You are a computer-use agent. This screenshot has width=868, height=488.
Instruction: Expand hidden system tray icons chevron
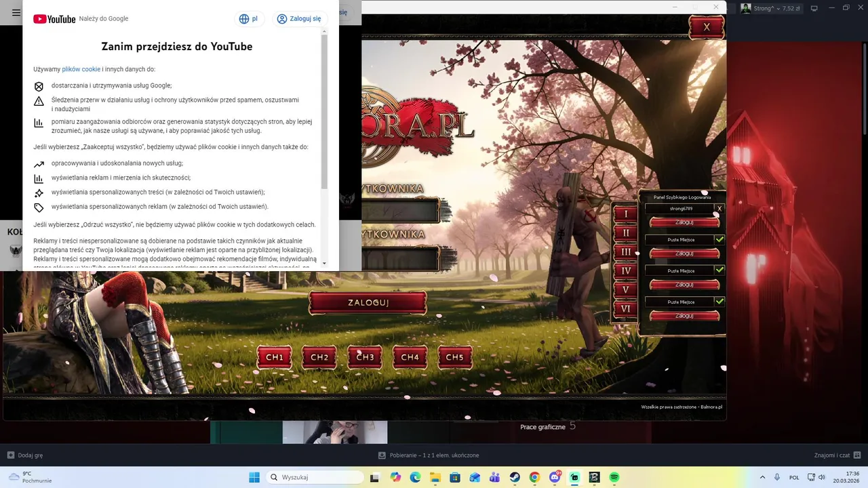(x=762, y=477)
